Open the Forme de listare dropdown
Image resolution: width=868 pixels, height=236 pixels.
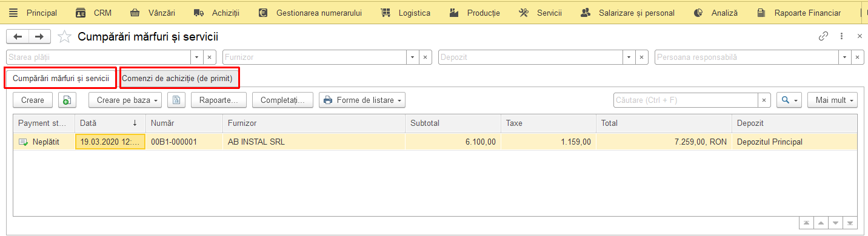pyautogui.click(x=362, y=100)
